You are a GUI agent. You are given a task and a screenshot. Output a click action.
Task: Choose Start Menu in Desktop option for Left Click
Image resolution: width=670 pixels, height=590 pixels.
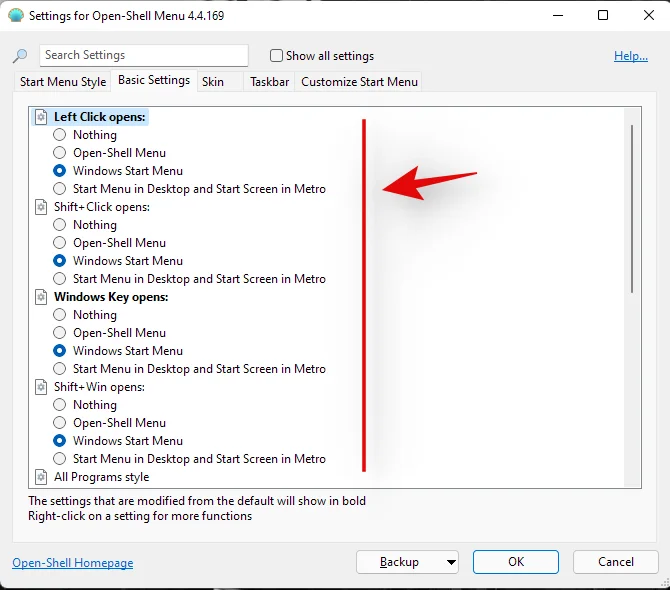pyautogui.click(x=59, y=188)
